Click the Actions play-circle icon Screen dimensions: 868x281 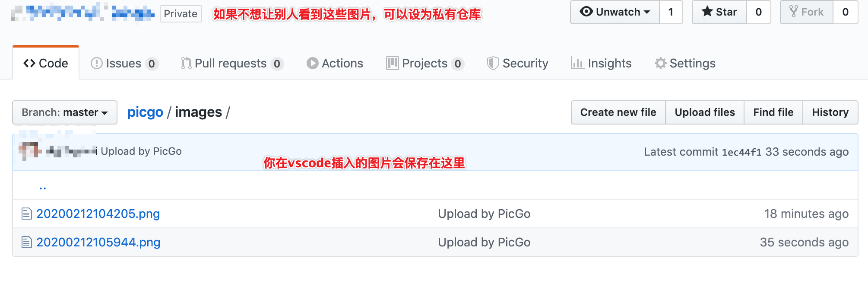click(x=312, y=63)
